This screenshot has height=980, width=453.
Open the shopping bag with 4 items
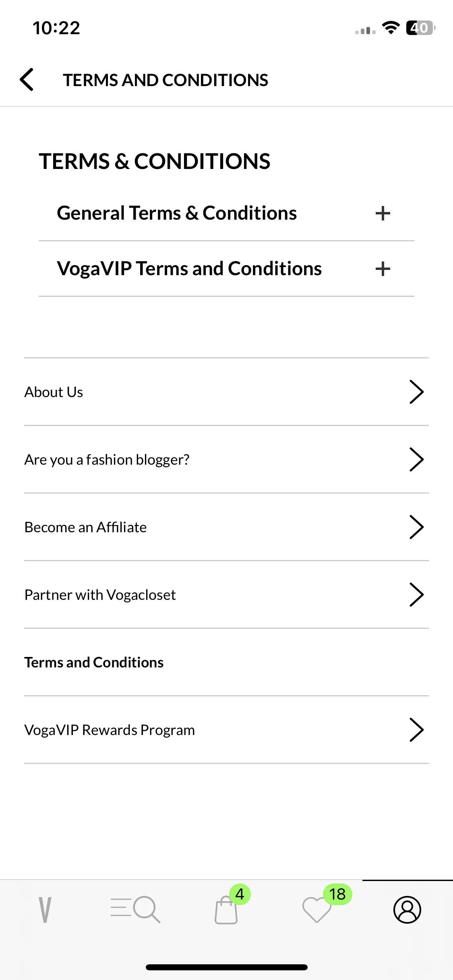point(226,910)
